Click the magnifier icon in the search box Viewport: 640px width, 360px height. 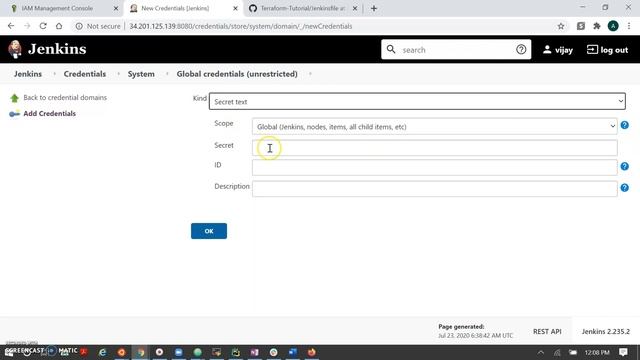click(391, 49)
